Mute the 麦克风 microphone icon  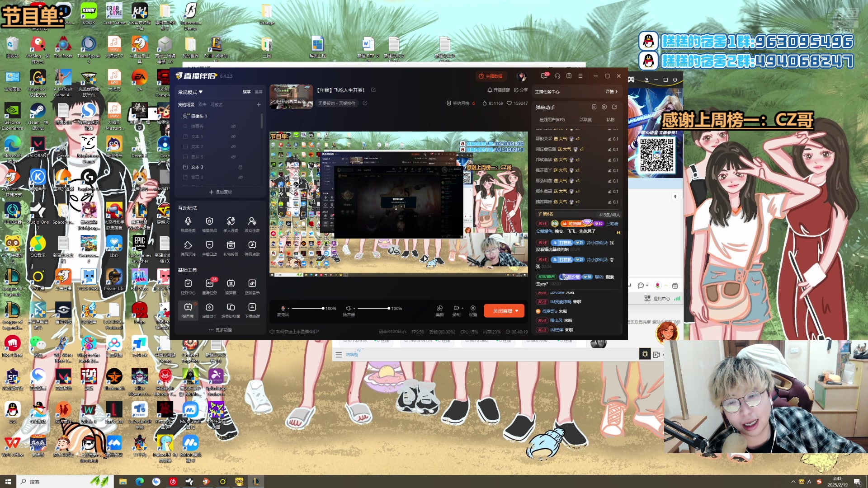(x=283, y=308)
